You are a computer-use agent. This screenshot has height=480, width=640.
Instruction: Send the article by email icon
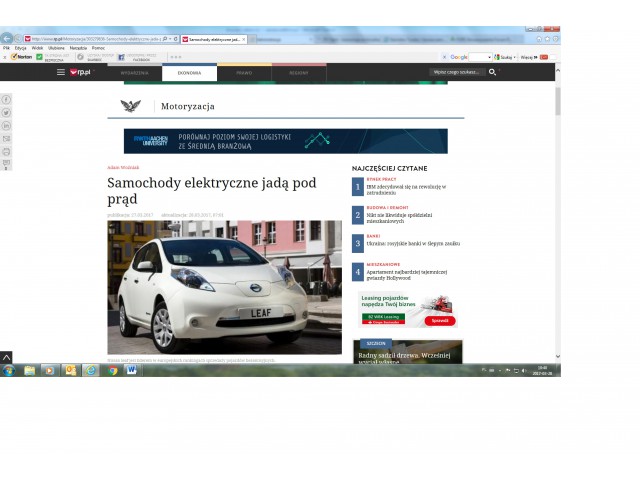click(6, 139)
